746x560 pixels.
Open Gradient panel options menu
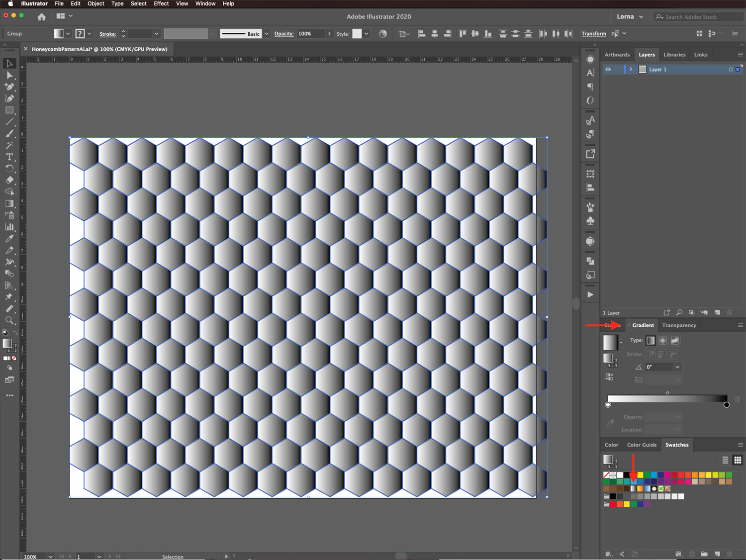click(740, 325)
